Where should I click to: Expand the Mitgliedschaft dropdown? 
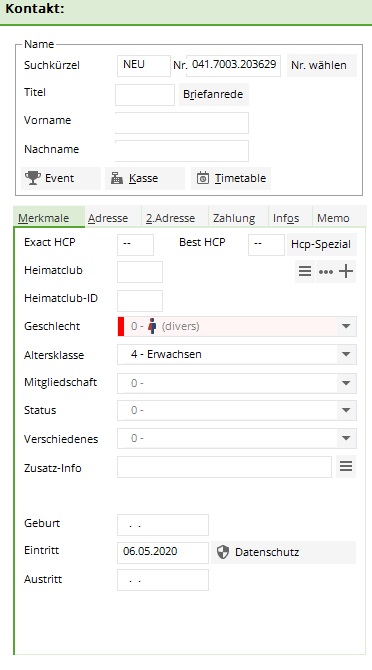click(x=346, y=383)
